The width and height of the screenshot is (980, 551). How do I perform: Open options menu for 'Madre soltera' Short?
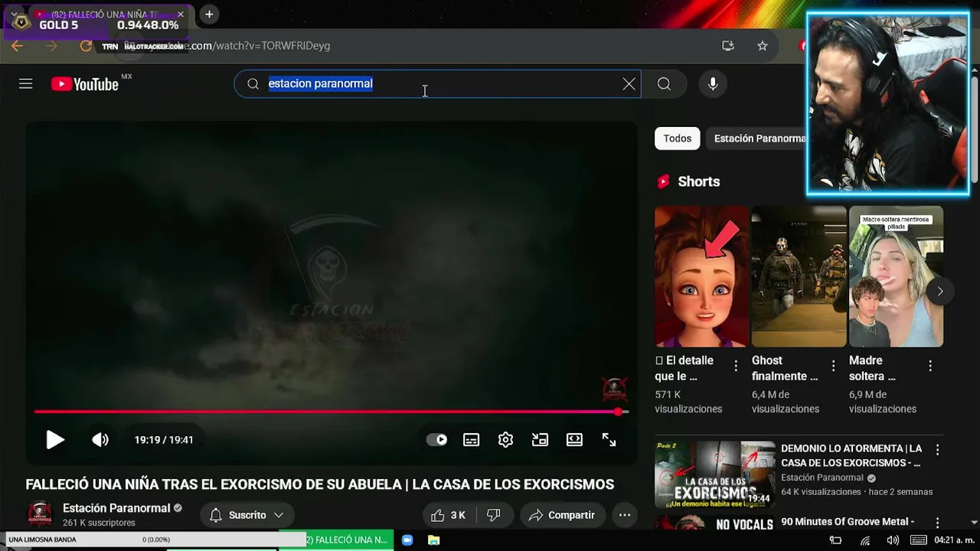click(x=930, y=367)
